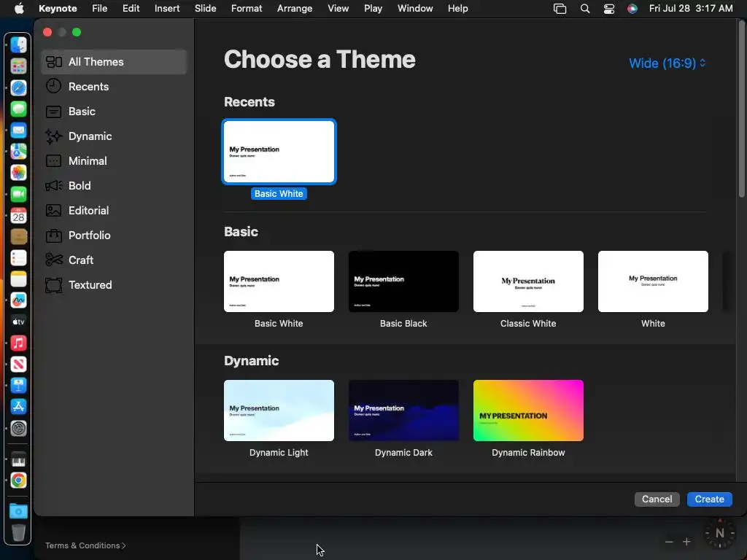Open Freeform app in the Dock
Image resolution: width=747 pixels, height=560 pixels.
[18, 300]
